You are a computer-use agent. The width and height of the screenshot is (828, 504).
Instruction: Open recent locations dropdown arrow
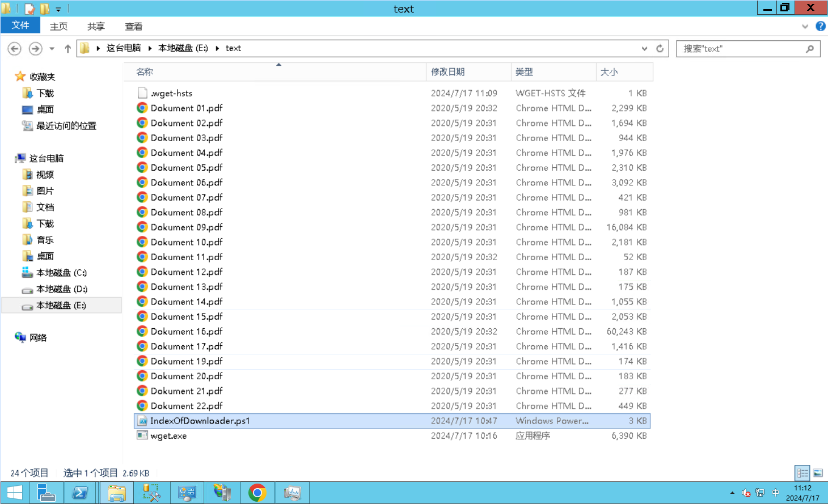pos(52,49)
